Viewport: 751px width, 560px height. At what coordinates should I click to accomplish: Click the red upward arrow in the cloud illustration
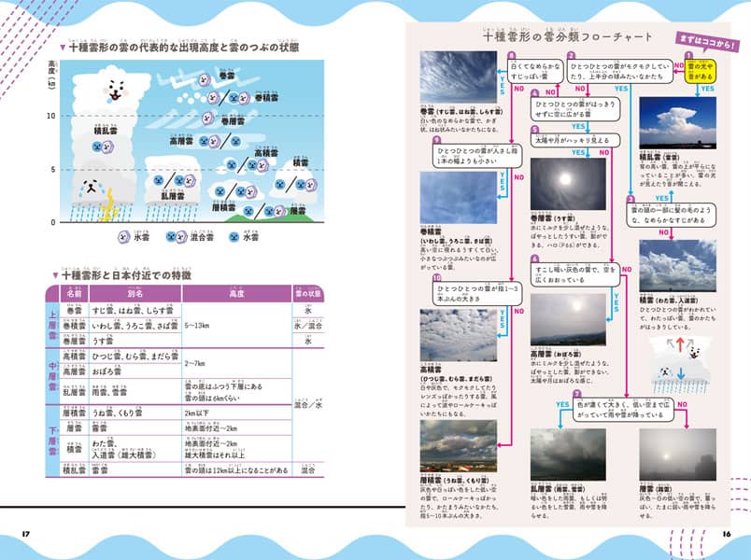[680, 344]
